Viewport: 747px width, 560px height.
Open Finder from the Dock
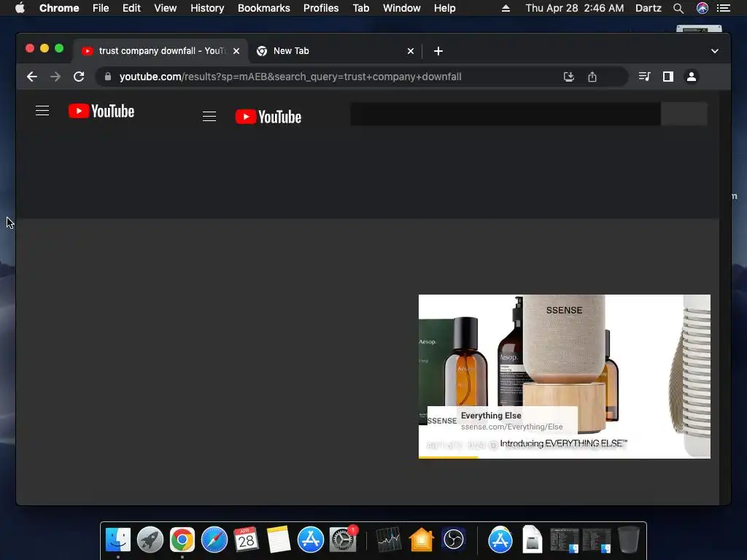[x=117, y=540]
